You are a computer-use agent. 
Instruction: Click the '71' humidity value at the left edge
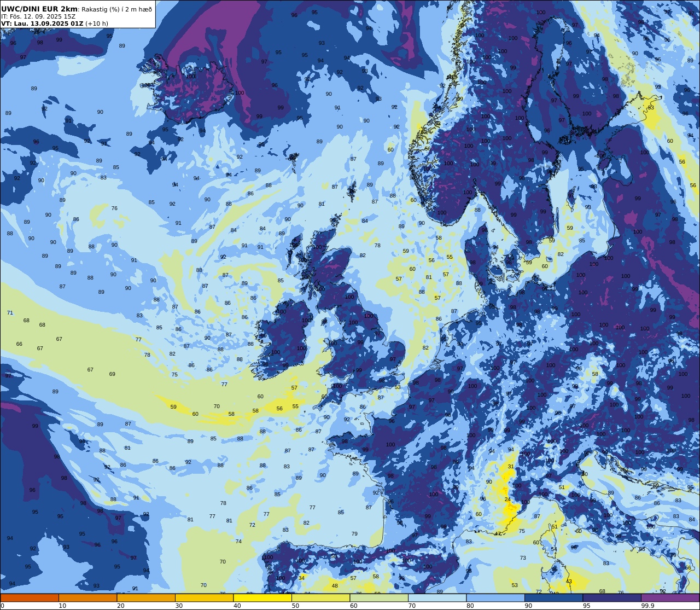click(10, 312)
